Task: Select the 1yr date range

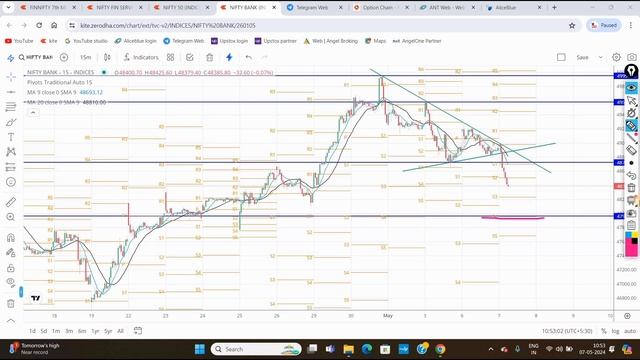Action: (x=95, y=331)
